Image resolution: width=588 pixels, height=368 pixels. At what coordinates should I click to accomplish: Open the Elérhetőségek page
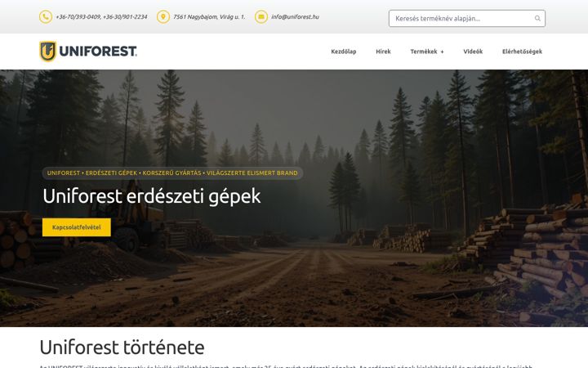(x=522, y=52)
